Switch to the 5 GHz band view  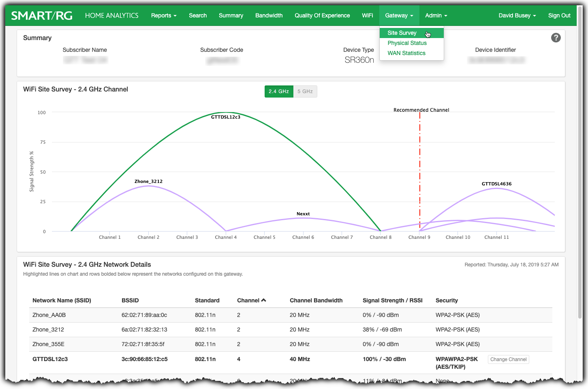click(305, 91)
